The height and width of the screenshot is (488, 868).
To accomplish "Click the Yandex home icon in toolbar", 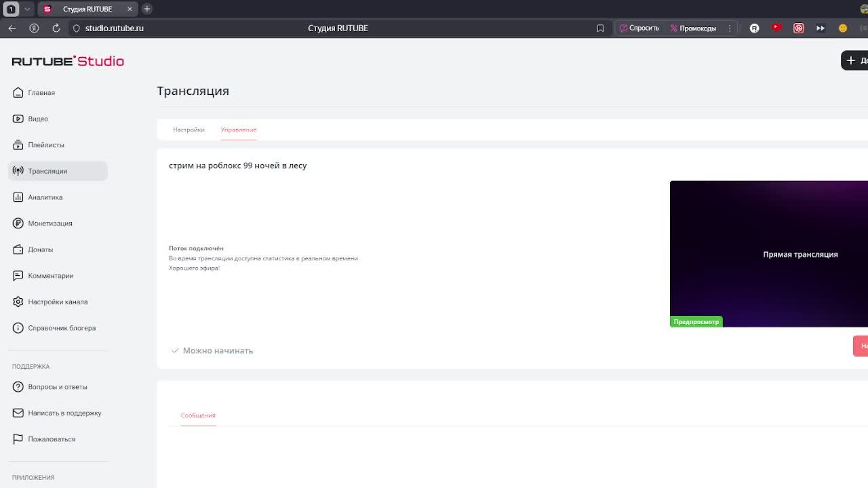I will click(34, 28).
